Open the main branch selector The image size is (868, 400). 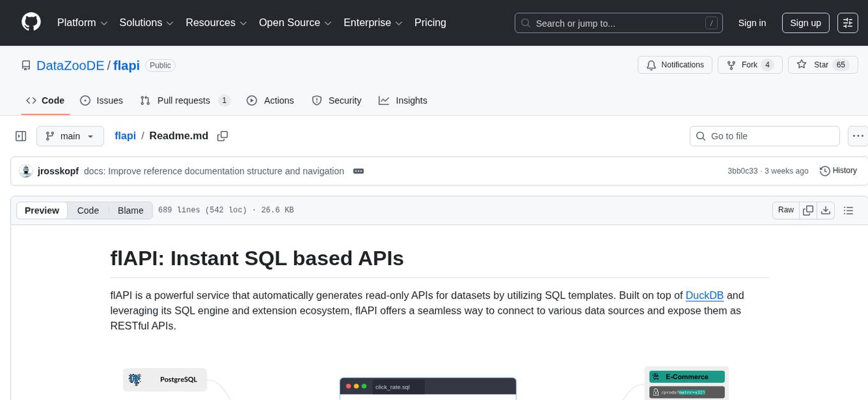pyautogui.click(x=70, y=136)
